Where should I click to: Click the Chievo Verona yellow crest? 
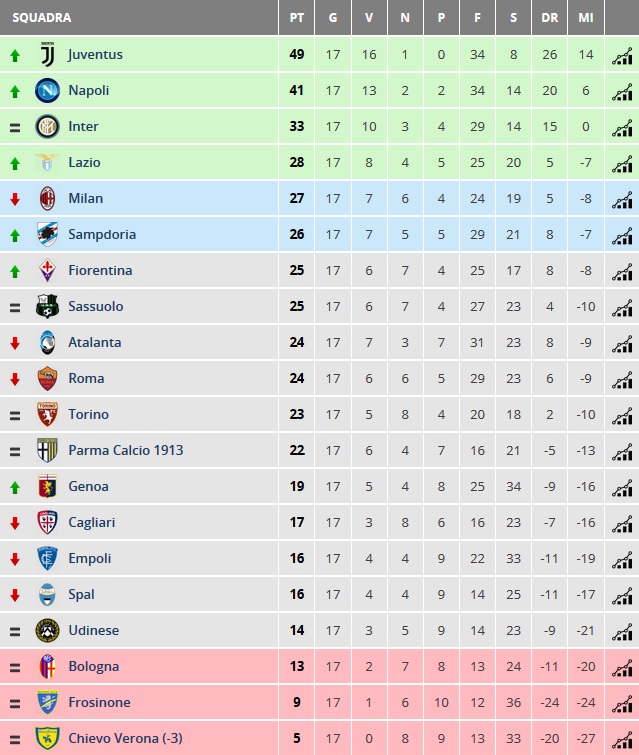click(47, 738)
